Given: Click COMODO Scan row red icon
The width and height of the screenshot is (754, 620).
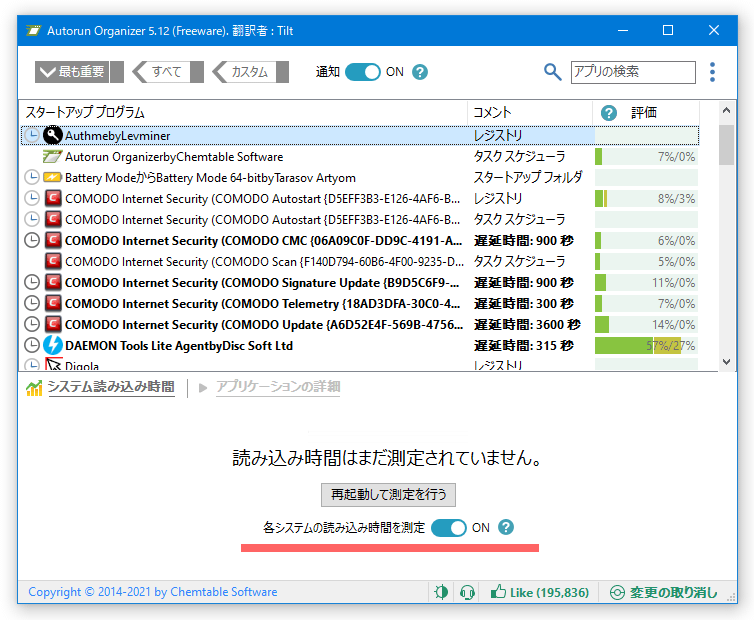Looking at the screenshot, I should coord(52,261).
